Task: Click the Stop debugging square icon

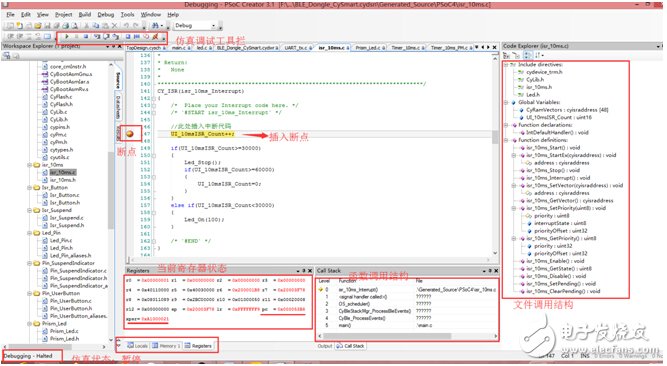Action: click(x=86, y=37)
